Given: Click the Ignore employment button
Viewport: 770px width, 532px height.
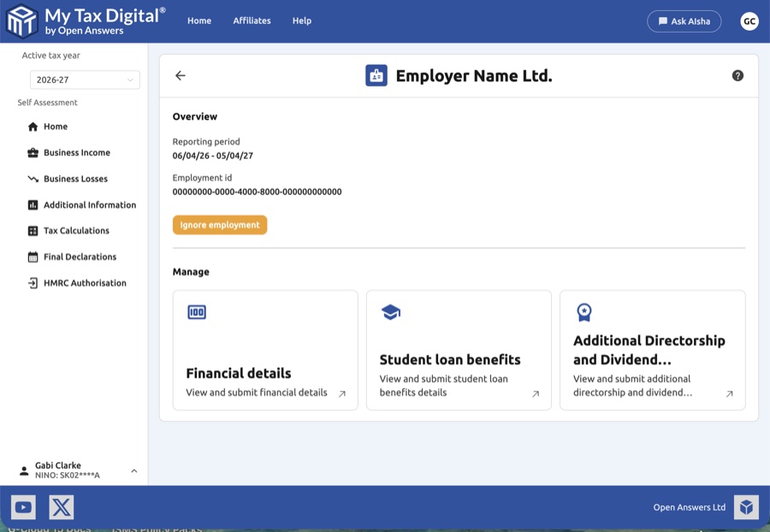Looking at the screenshot, I should [x=219, y=224].
